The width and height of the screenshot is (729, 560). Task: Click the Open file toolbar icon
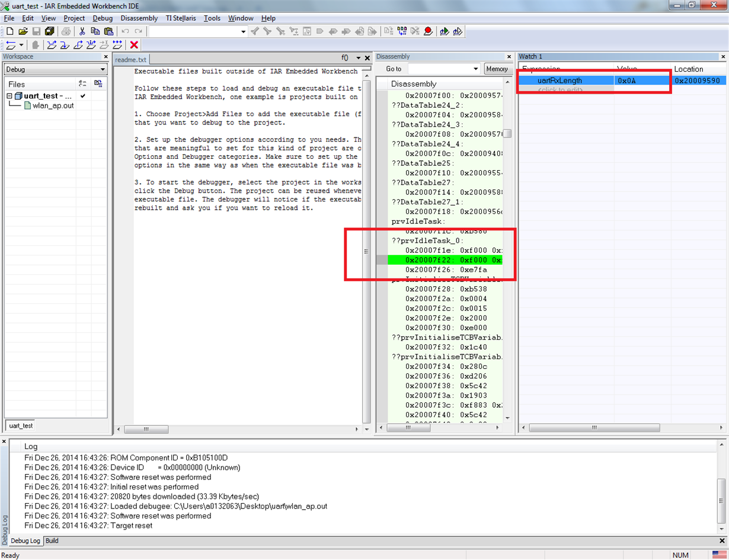23,31
